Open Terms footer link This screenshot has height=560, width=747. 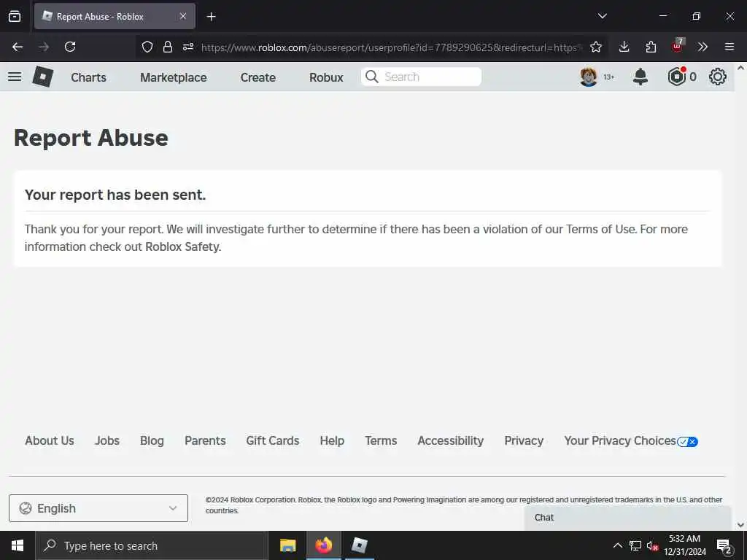[x=381, y=441]
